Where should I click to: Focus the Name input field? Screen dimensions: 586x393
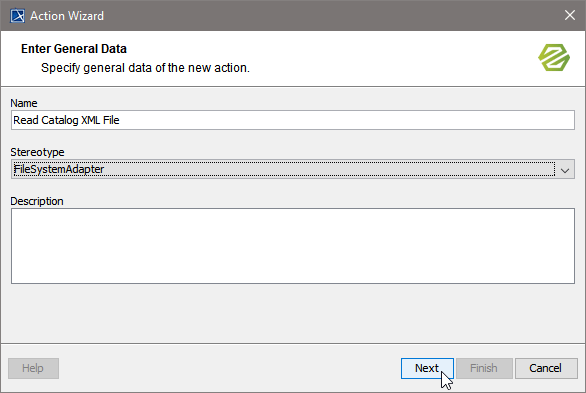tap(293, 120)
